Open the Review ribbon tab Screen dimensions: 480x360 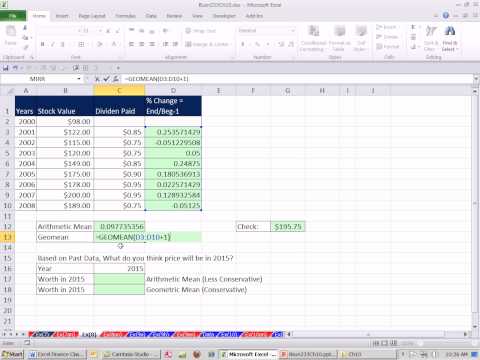pos(174,16)
